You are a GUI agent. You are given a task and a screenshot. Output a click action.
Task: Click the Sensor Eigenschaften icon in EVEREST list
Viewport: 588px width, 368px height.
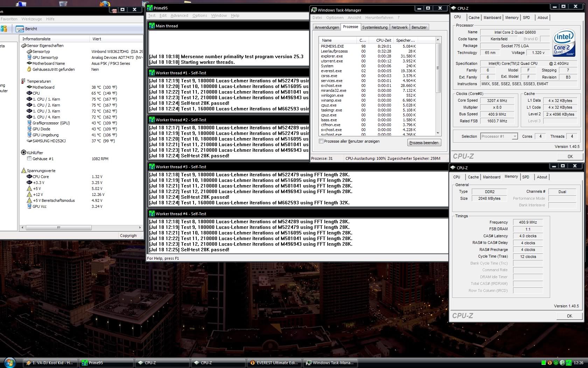click(x=24, y=46)
